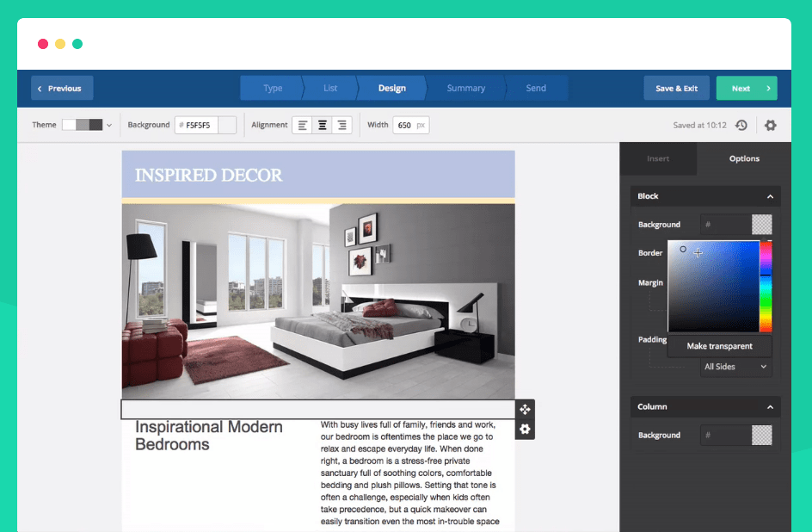Open the All Sides dropdown
Screen dimensions: 812x532
click(735, 366)
